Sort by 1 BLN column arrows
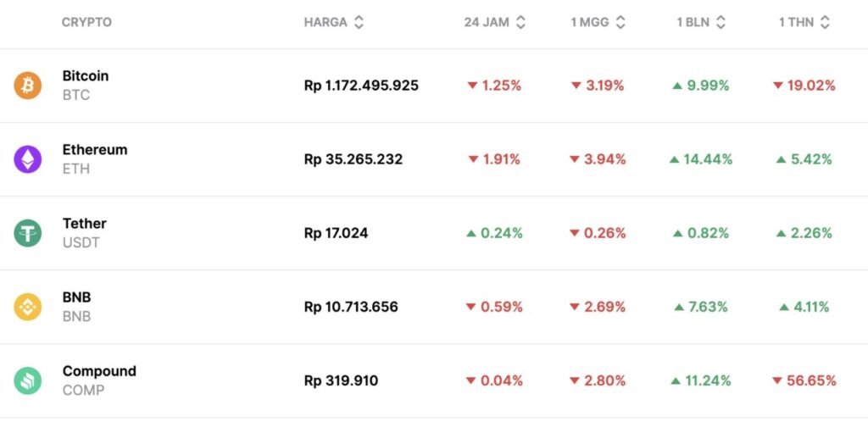 tap(721, 23)
